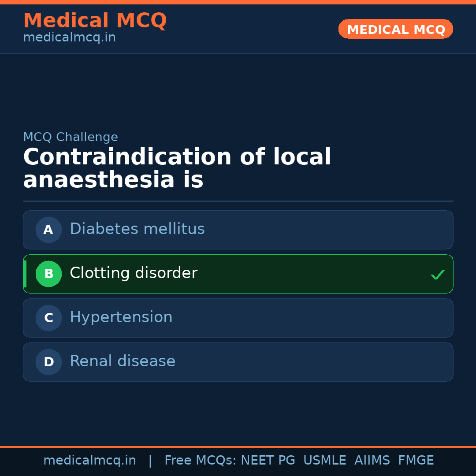
Task: Open medicalmcq.in link below header title
Action: (x=69, y=38)
